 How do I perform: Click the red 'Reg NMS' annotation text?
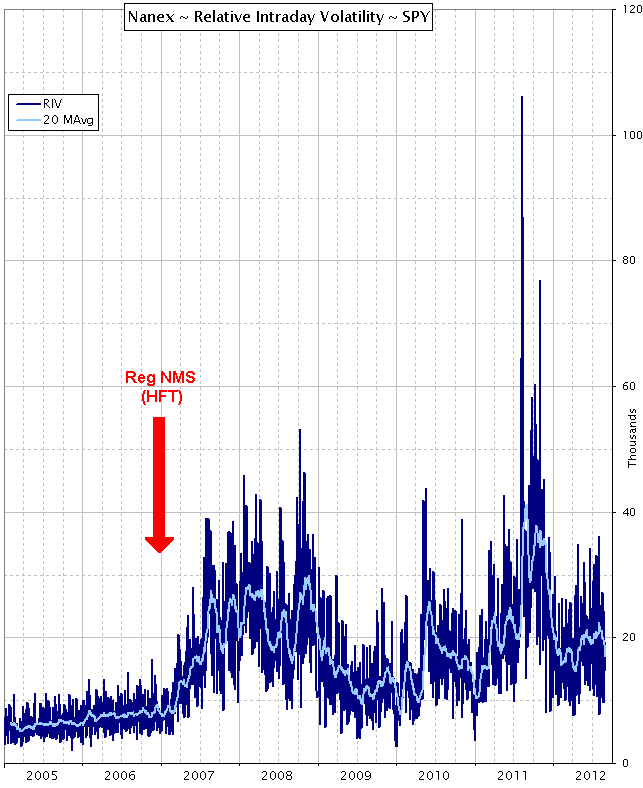160,377
